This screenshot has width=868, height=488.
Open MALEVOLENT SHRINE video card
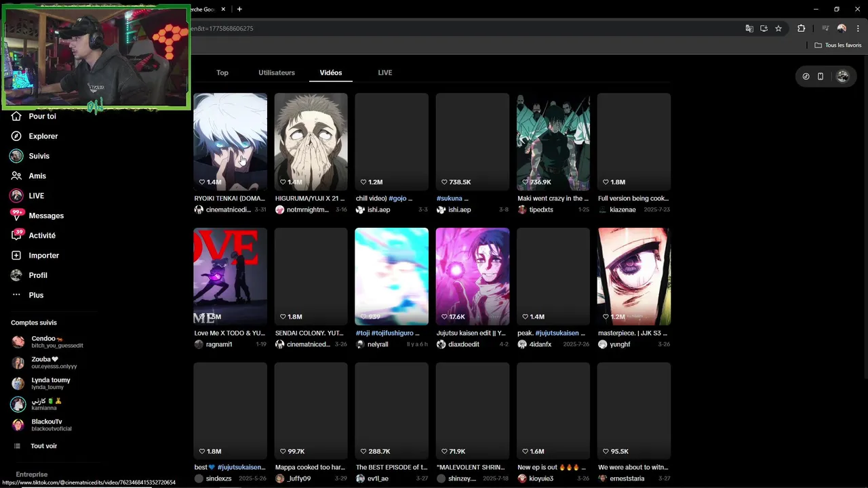point(473,411)
